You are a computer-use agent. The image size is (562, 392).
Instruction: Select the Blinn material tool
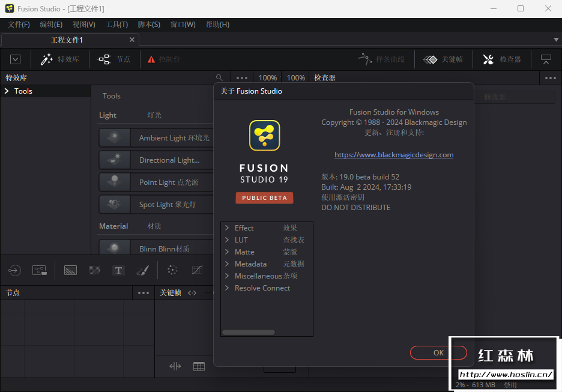point(156,247)
